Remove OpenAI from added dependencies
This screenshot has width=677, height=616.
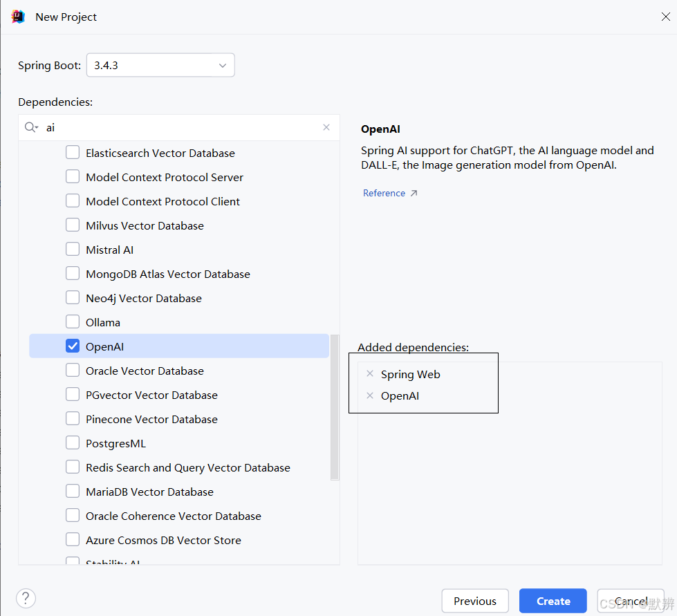[370, 395]
